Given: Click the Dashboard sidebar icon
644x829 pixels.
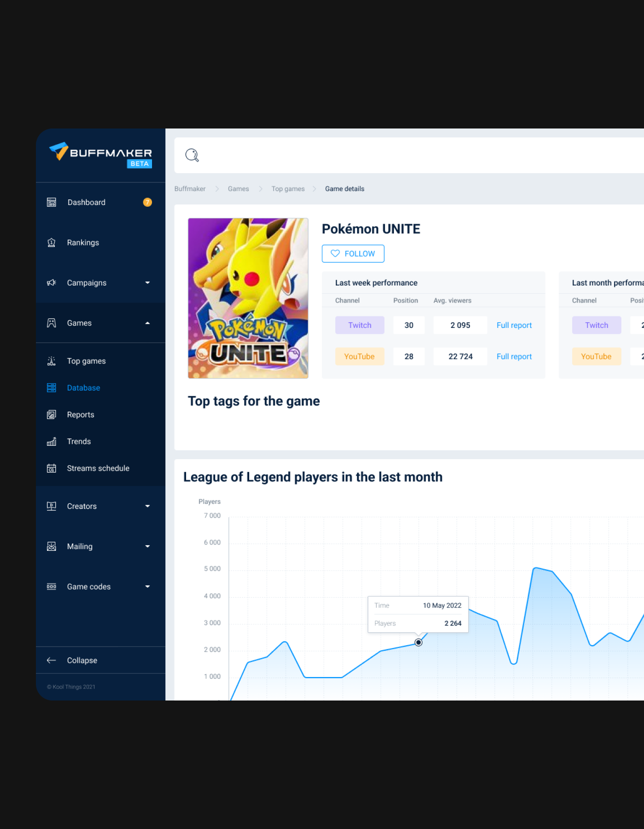Looking at the screenshot, I should click(52, 202).
